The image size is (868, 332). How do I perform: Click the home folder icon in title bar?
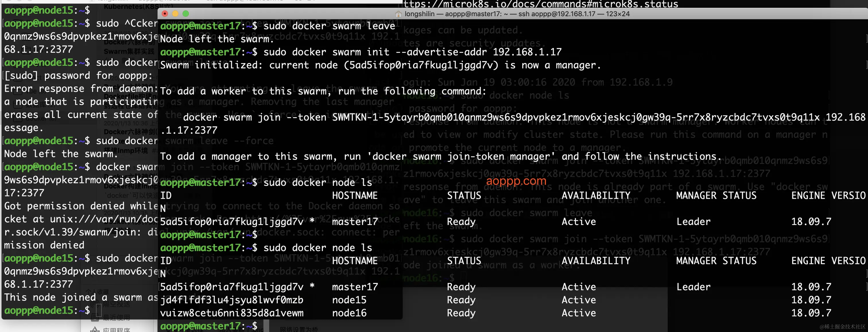point(398,14)
